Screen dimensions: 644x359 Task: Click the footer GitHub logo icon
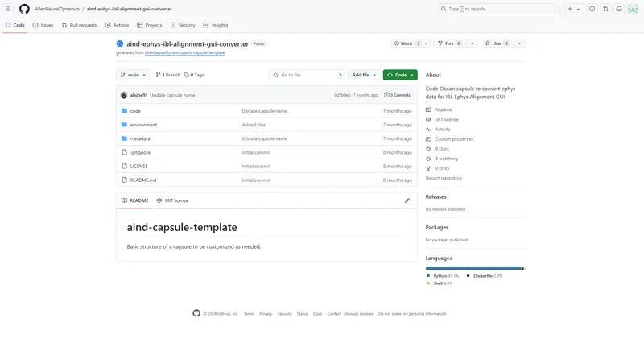[x=196, y=313]
